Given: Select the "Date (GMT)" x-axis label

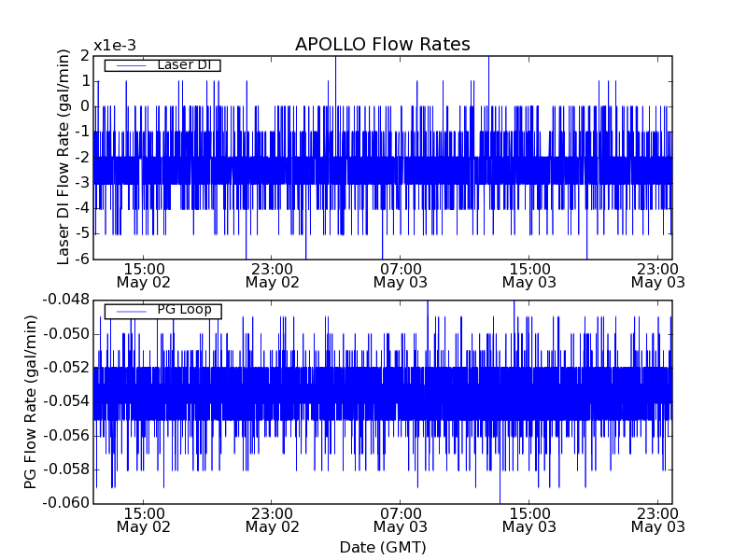Looking at the screenshot, I should point(382,547).
